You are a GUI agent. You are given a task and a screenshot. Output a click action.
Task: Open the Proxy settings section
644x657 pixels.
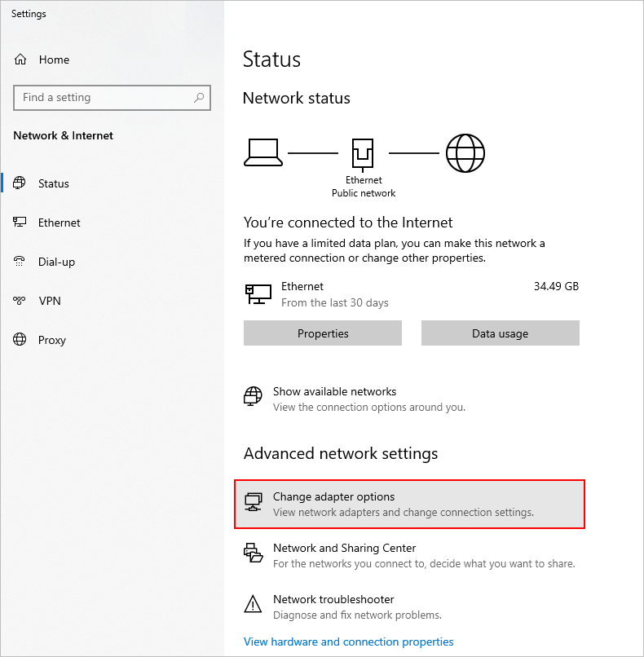tap(52, 340)
